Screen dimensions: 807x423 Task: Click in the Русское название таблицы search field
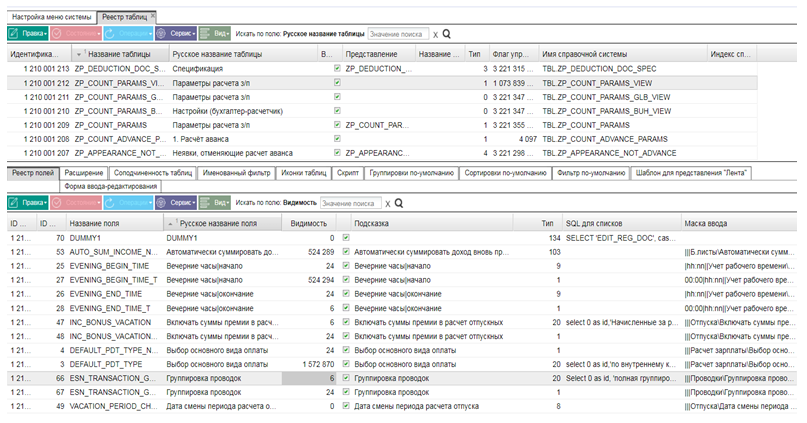click(398, 34)
